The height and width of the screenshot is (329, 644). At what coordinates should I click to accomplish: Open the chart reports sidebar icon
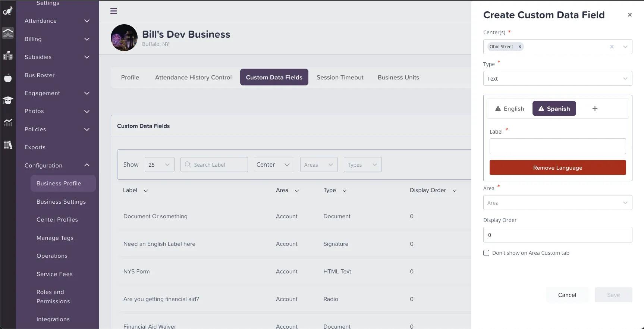[8, 122]
